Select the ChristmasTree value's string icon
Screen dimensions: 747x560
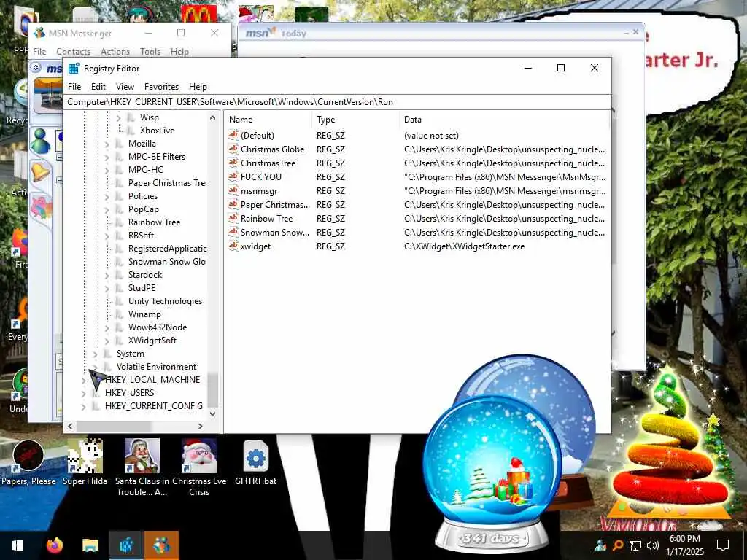point(233,163)
